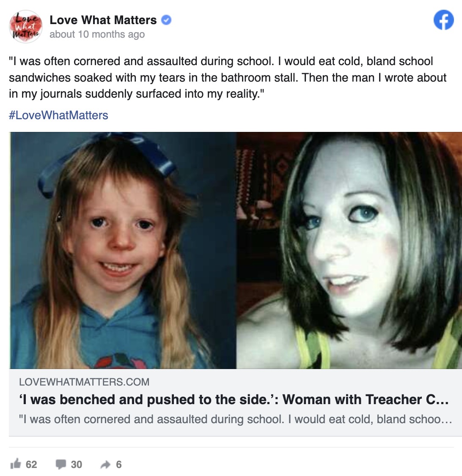
Task: Click the 30 comments count
Action: (x=77, y=465)
